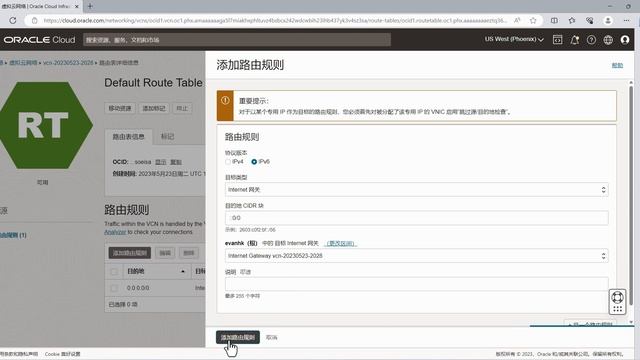
Task: Open the target type Internet gateway dropdown
Action: 416,190
